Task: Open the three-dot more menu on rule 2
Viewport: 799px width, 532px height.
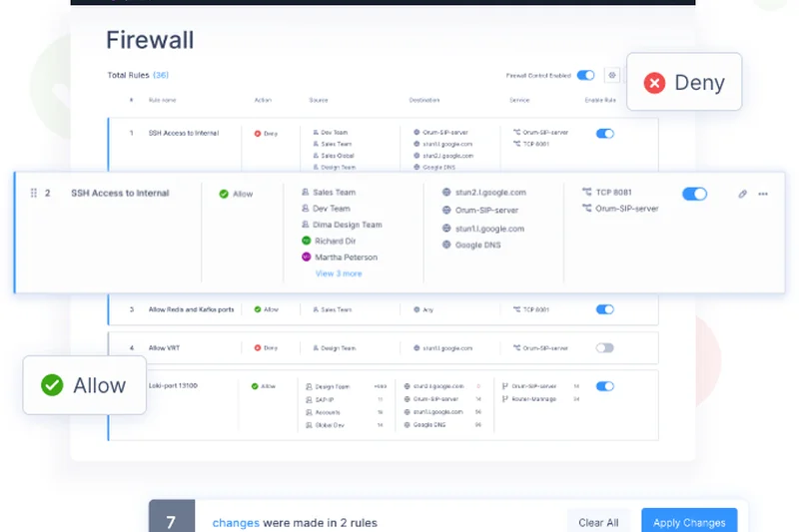Action: pyautogui.click(x=763, y=194)
